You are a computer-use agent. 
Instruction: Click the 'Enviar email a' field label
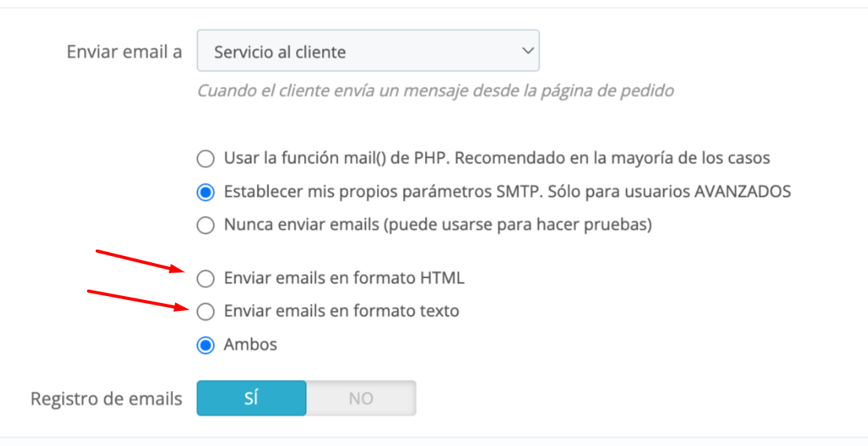124,52
